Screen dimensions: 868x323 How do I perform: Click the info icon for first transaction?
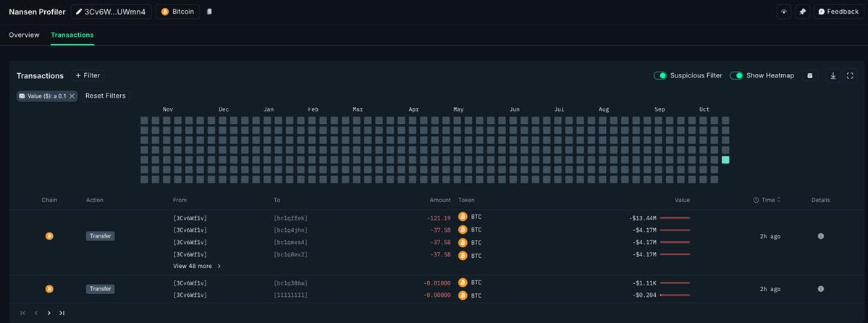tap(820, 236)
